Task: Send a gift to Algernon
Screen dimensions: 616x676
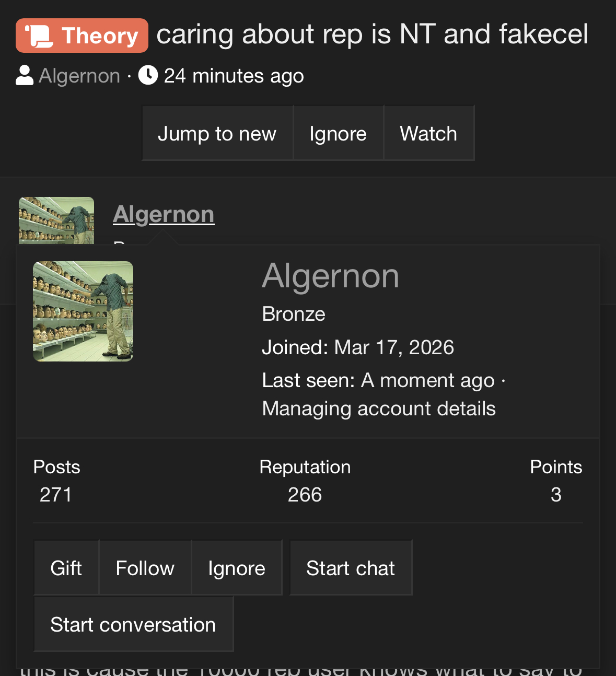Action: point(66,568)
